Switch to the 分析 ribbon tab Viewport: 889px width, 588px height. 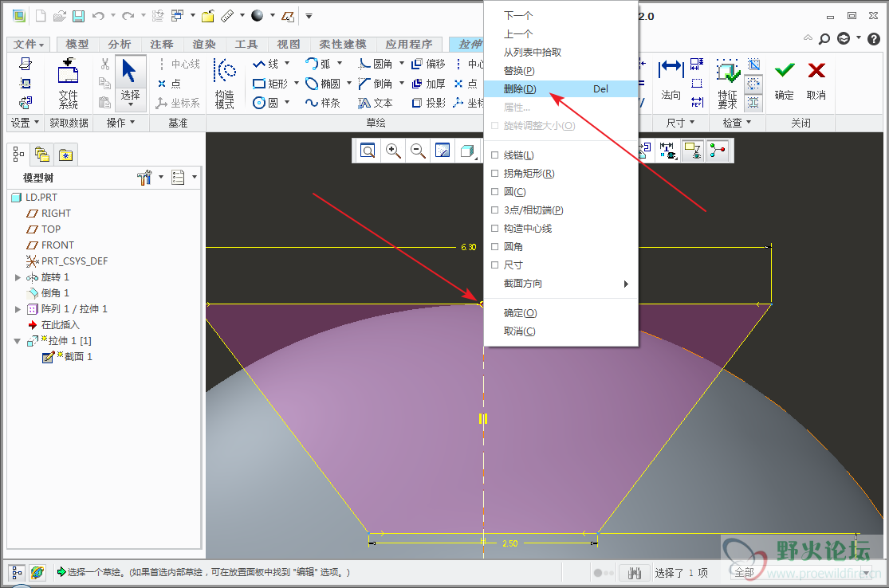point(119,44)
